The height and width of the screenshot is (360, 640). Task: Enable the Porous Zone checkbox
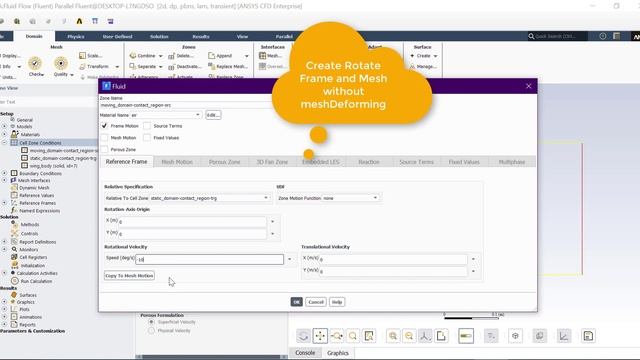pyautogui.click(x=104, y=149)
